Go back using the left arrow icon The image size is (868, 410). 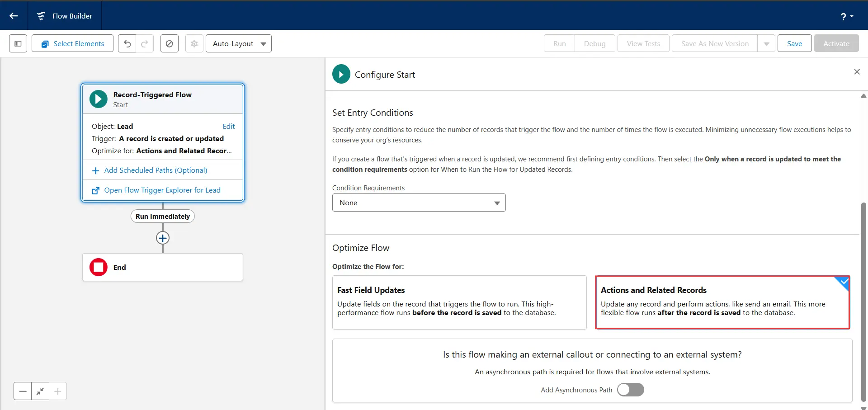coord(14,16)
